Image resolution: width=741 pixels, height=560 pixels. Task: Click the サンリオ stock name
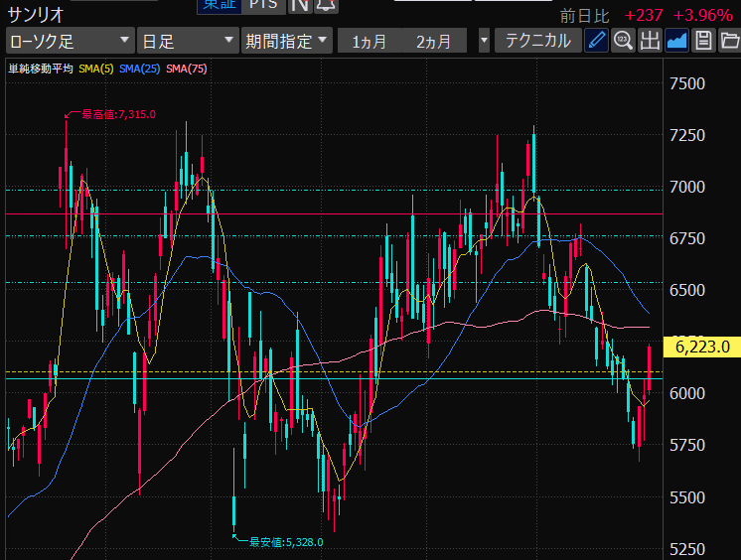coord(36,15)
